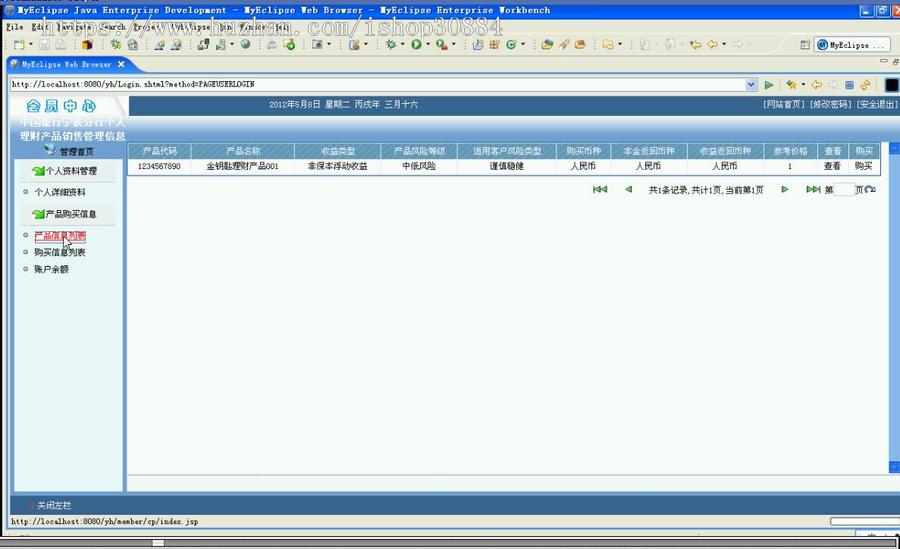This screenshot has height=549, width=900.
Task: Click 关闭左栏 to hide sidebar
Action: (x=54, y=505)
